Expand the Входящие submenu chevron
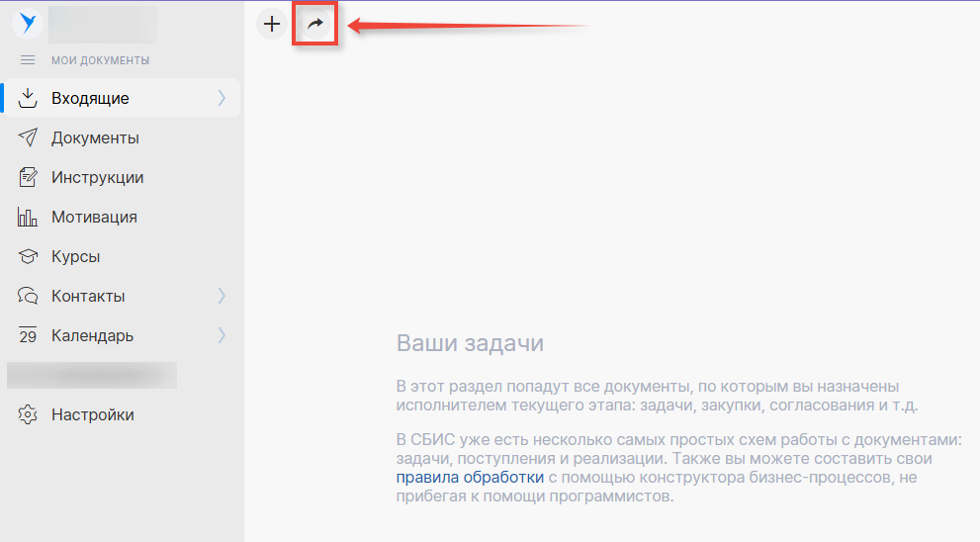The image size is (980, 542). coord(222,98)
